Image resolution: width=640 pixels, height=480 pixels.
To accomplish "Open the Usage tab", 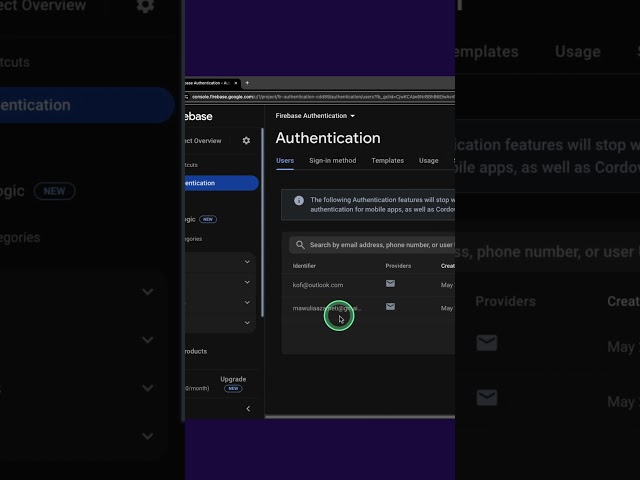I will pos(429,160).
